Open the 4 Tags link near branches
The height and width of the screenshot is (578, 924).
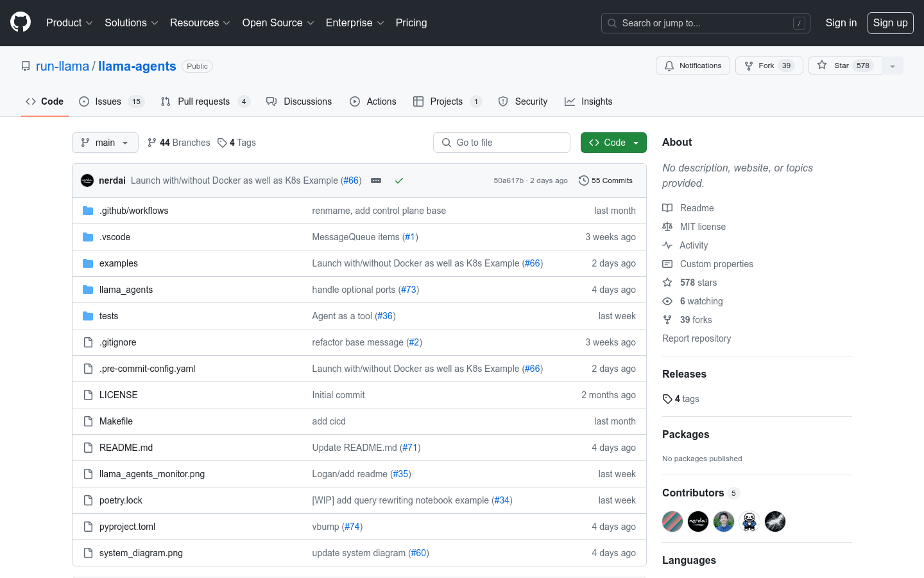[236, 143]
